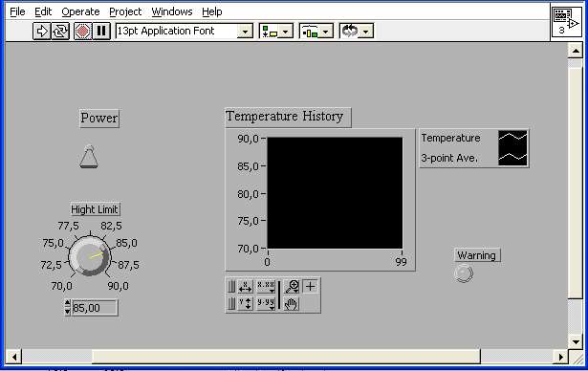Select the crosshair cursor tool

310,287
